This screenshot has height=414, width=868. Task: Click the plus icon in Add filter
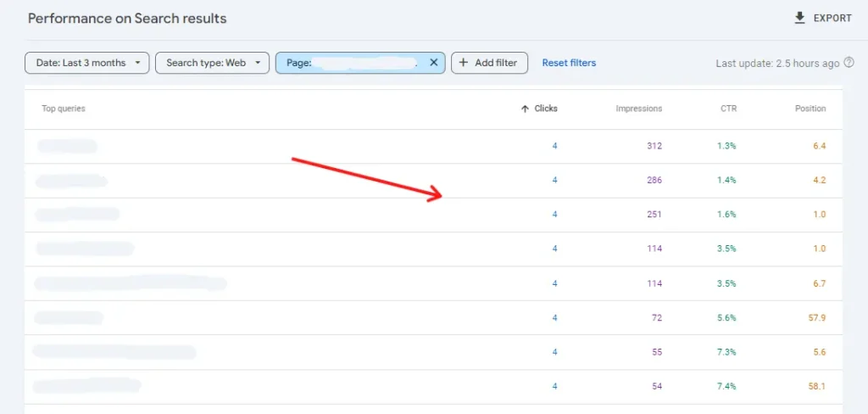pos(464,63)
